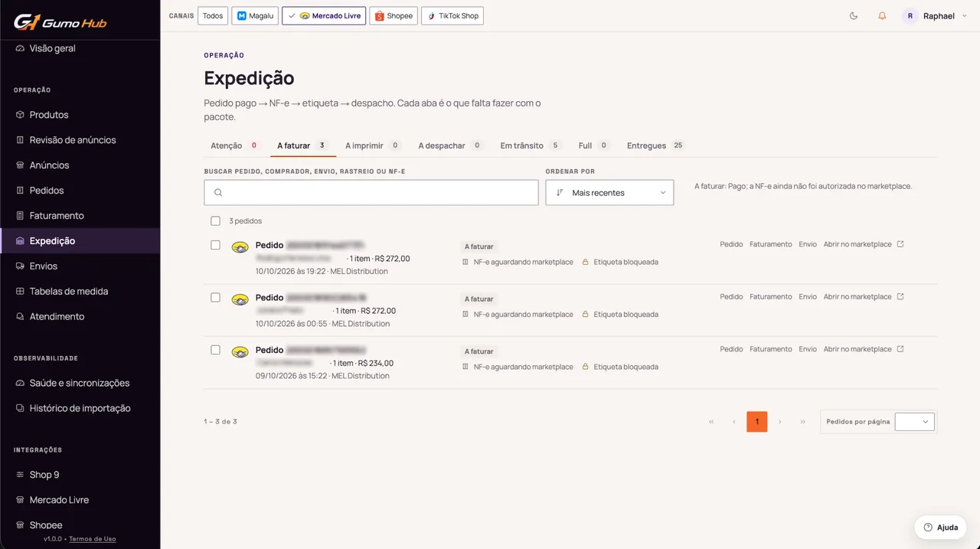Screen dimensions: 980x549
Task: Deselect the Mercado Livre channel filter
Action: pyautogui.click(x=324, y=16)
